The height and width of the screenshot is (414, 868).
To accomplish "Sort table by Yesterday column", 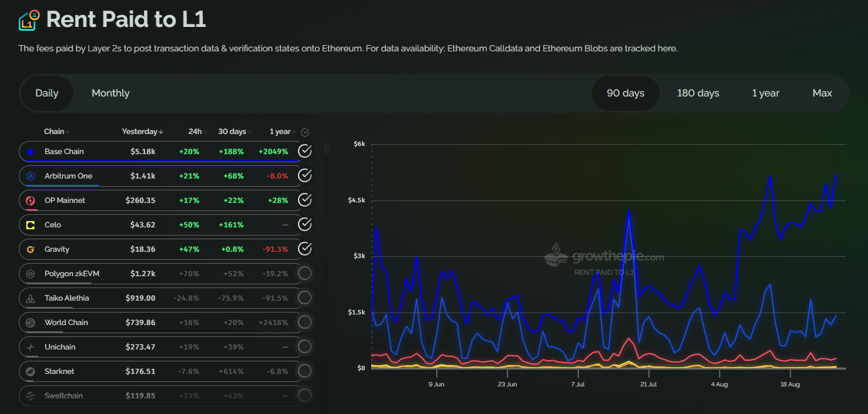I will (142, 132).
